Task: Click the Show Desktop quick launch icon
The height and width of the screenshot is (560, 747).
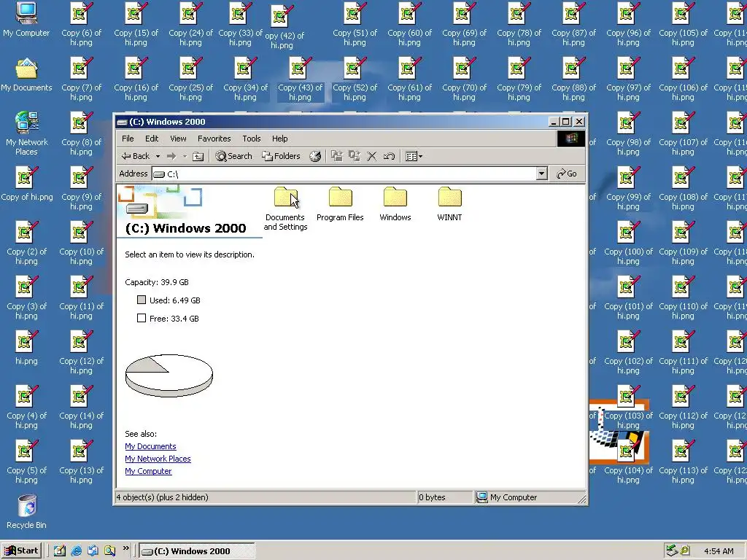Action: coord(60,551)
